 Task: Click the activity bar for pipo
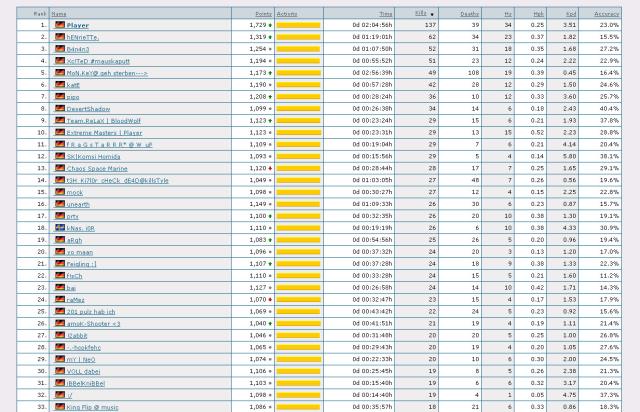pos(298,96)
